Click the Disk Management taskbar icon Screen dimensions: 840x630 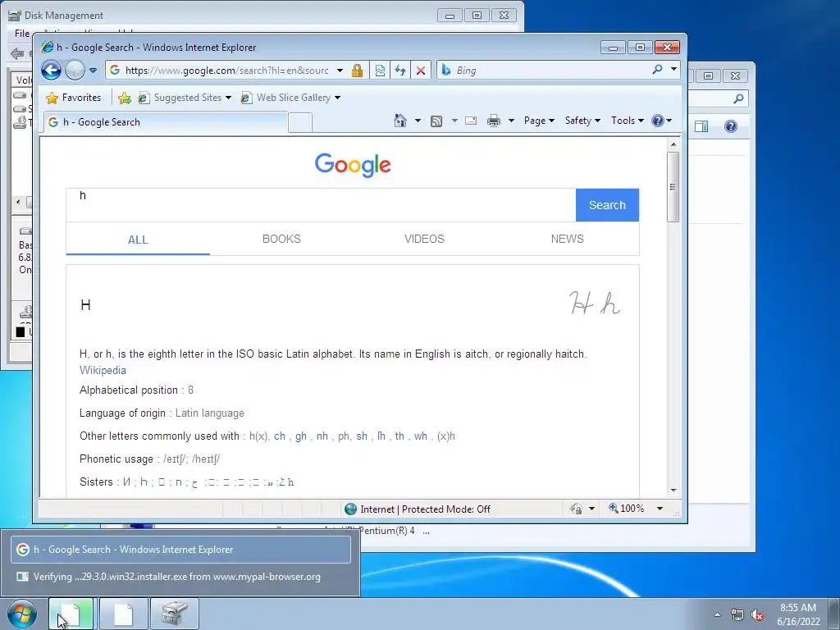pyautogui.click(x=175, y=614)
